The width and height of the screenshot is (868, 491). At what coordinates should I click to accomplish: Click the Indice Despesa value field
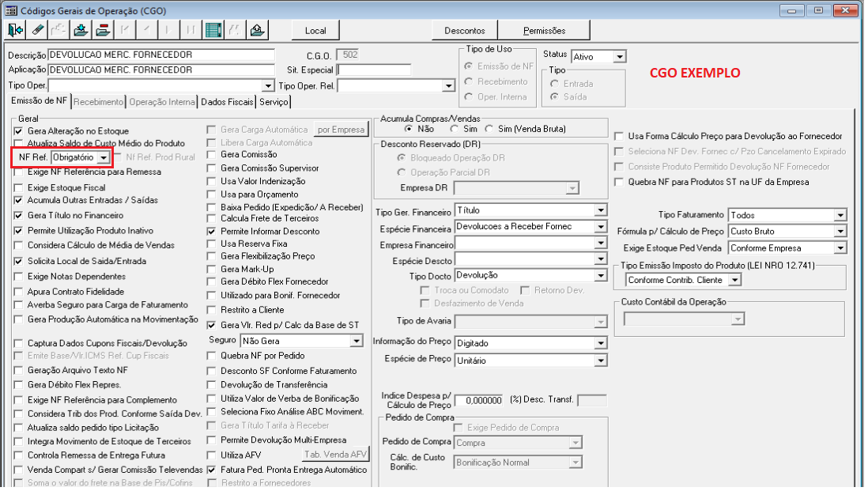pos(479,400)
